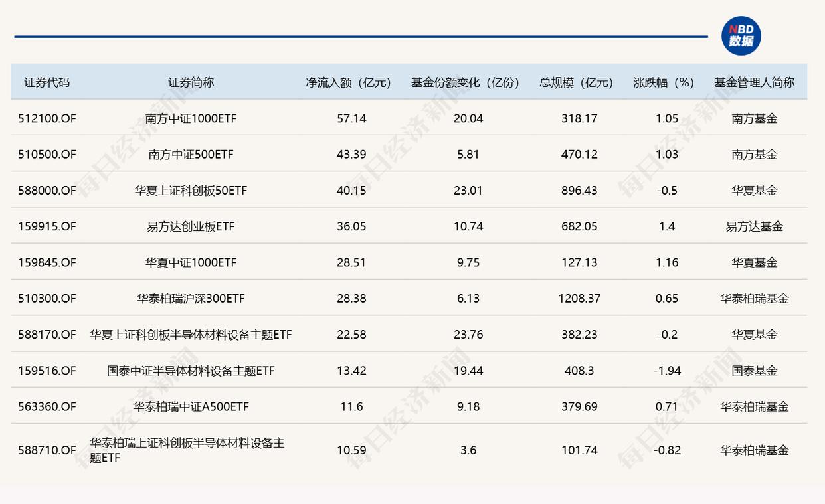Click fund name 华夏上证科创板半导体材料设备主题ETF

191,334
